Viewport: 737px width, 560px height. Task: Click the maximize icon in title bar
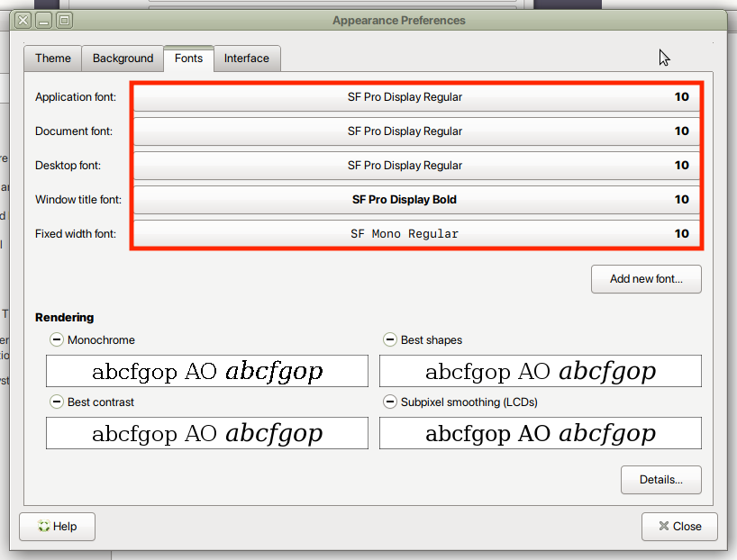coord(64,20)
